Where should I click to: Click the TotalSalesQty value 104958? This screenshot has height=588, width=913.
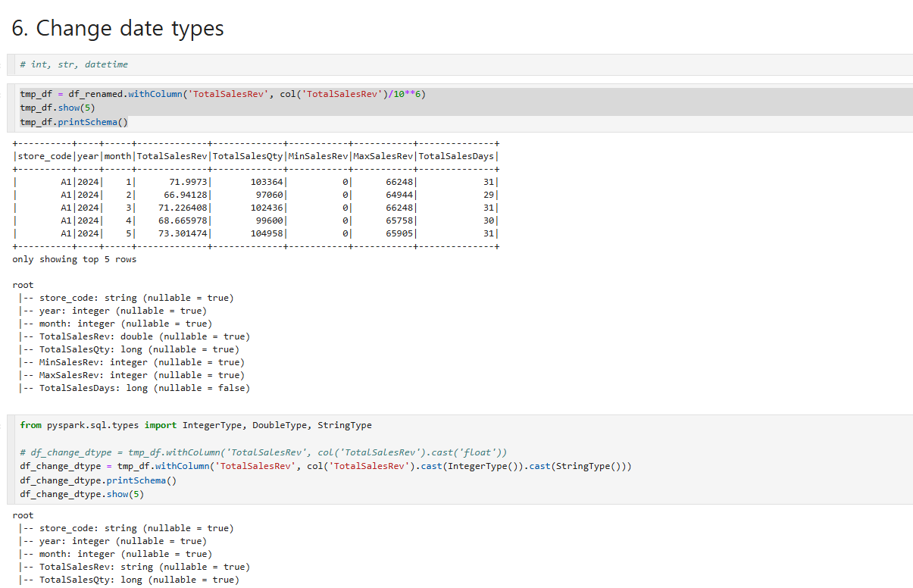click(267, 233)
